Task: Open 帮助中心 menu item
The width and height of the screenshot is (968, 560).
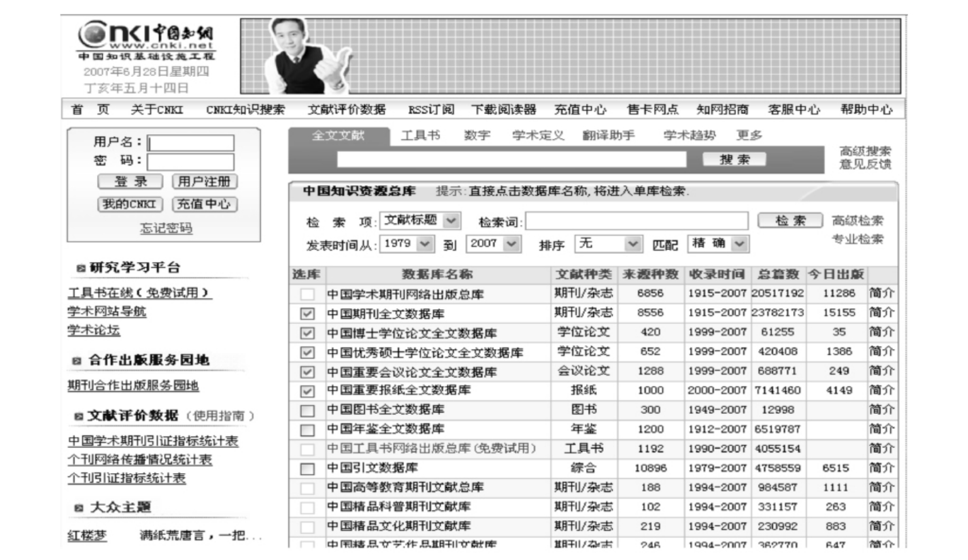Action: tap(867, 110)
